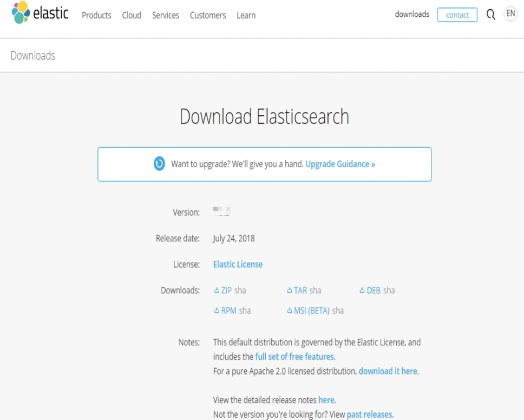Open the Services menu
The image size is (524, 420).
click(166, 15)
